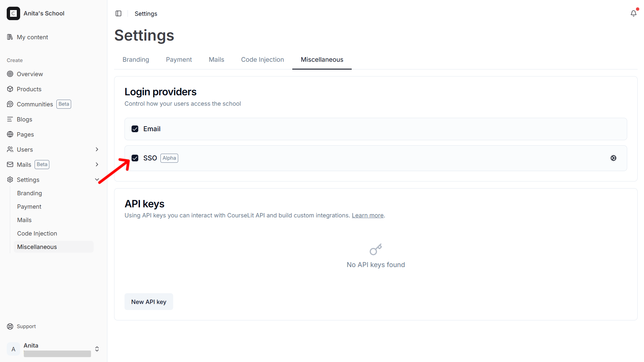The image size is (644, 362).
Task: Open the Anita account switcher at bottom
Action: point(97,349)
